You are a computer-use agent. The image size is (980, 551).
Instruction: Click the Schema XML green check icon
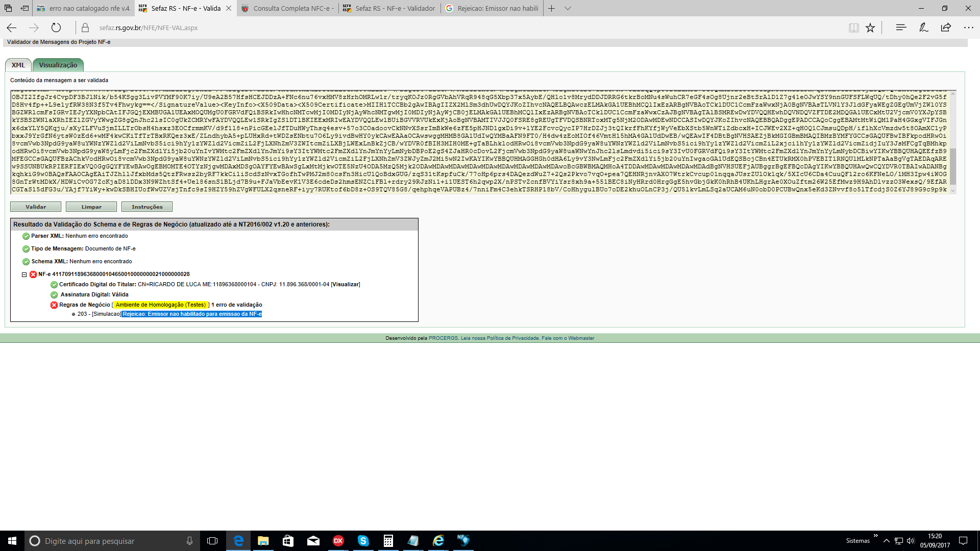pos(26,262)
